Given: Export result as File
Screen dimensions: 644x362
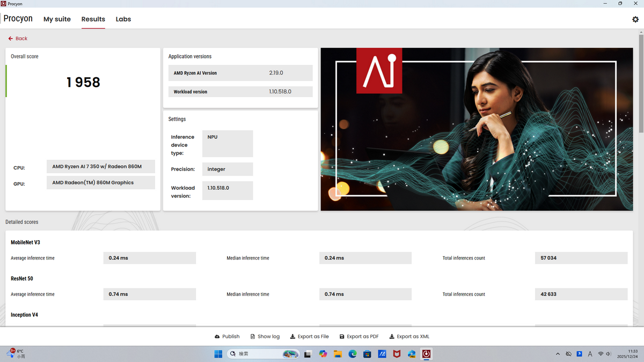Looking at the screenshot, I should point(309,337).
